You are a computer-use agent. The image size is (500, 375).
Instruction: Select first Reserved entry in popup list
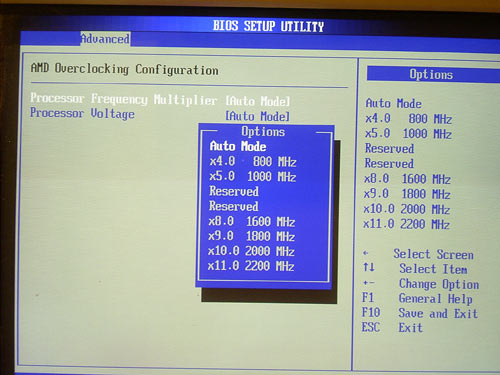234,191
